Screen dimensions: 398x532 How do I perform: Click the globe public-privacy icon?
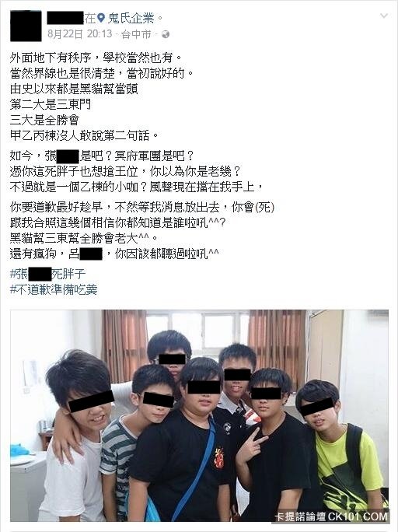point(166,34)
